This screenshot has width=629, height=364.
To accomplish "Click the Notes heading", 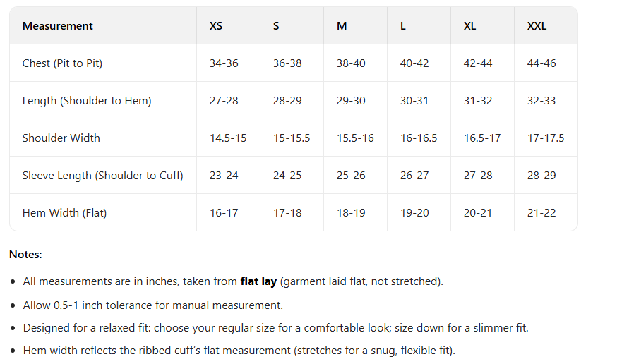I will (x=25, y=254).
